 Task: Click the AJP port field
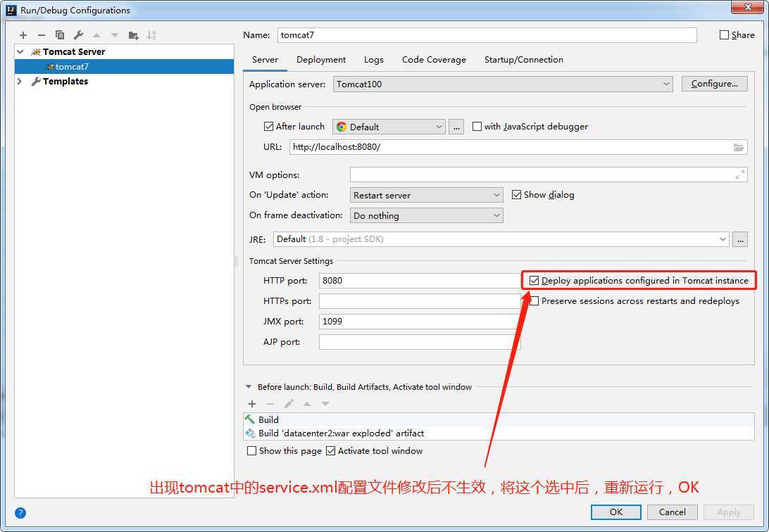(x=419, y=342)
